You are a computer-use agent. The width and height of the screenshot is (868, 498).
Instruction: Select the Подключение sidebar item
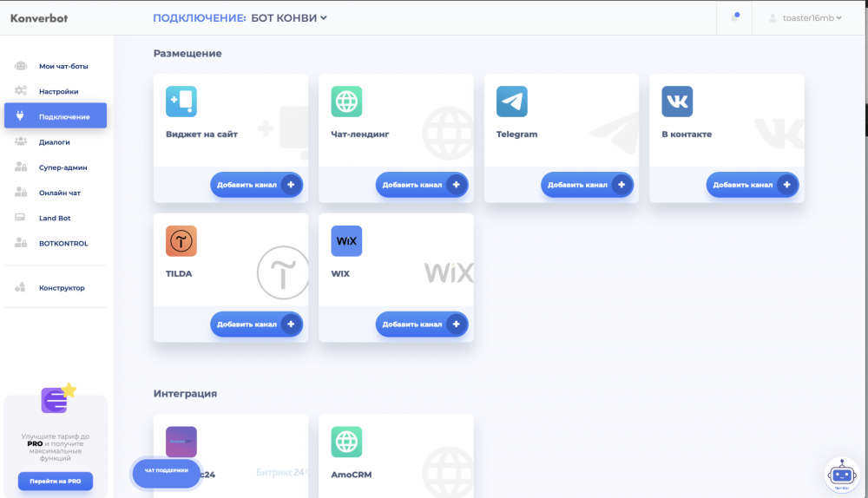(x=56, y=115)
